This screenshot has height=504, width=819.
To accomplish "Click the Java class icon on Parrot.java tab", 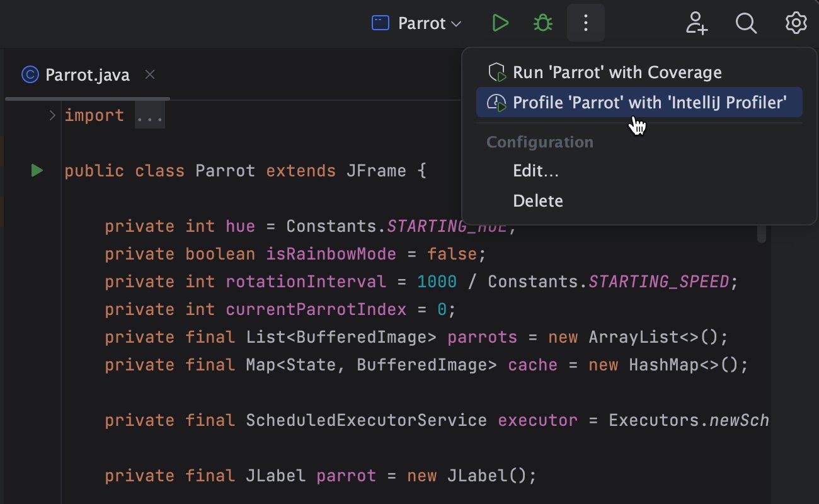I will pyautogui.click(x=30, y=75).
